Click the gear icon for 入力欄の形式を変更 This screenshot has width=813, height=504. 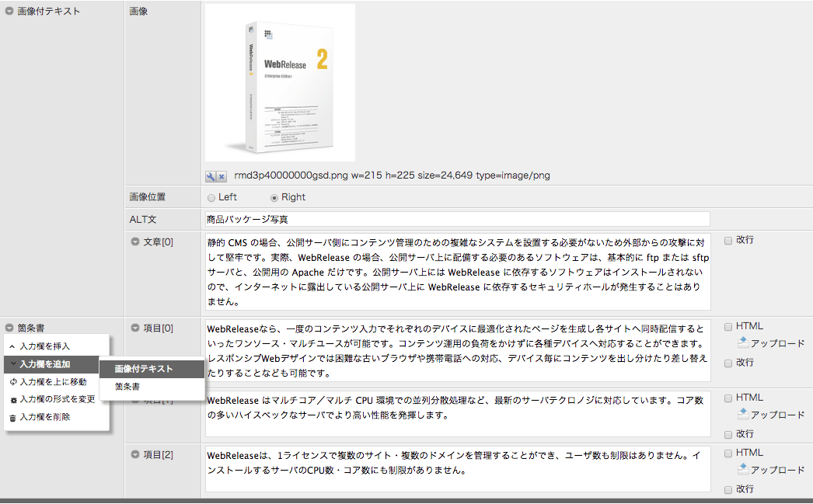pos(13,400)
